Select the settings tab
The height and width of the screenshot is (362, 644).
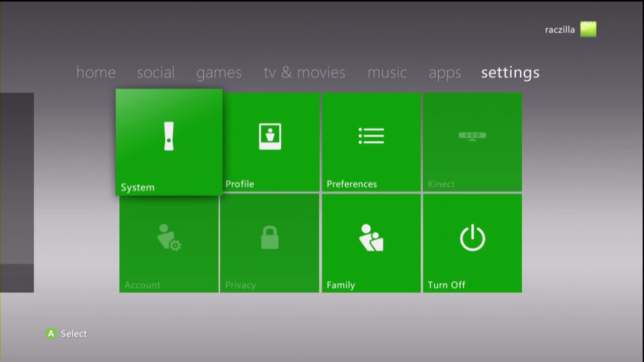pos(510,73)
